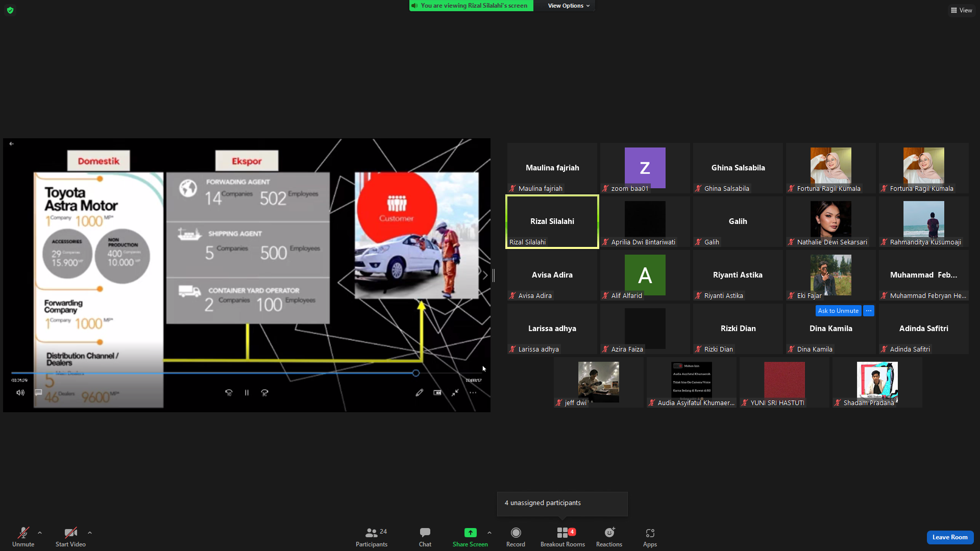Select Rizki Dian's participant tile

(738, 329)
